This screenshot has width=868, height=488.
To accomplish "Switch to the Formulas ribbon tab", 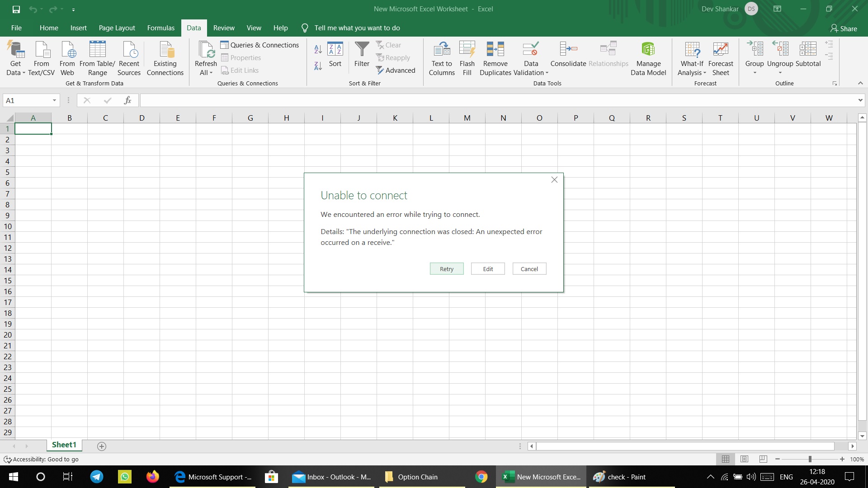I will click(x=160, y=28).
